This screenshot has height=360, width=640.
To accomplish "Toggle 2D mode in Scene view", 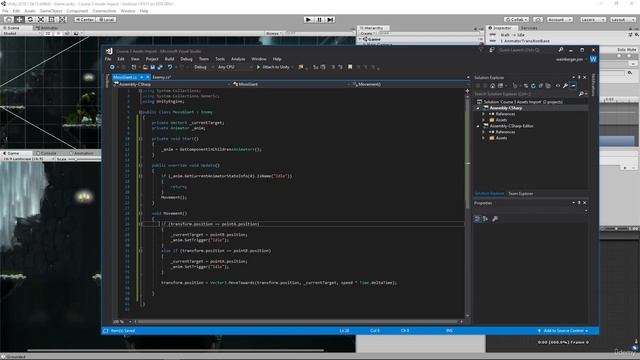I will click(48, 33).
